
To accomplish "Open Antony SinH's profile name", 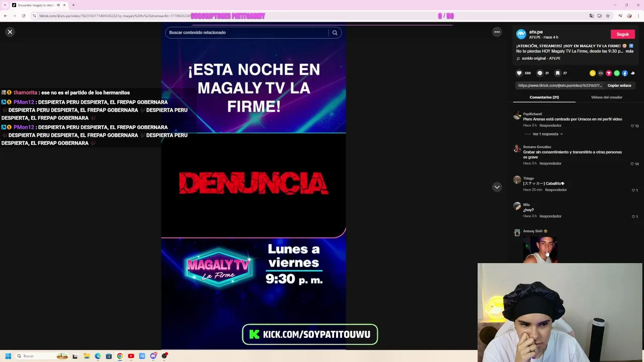I will (532, 231).
